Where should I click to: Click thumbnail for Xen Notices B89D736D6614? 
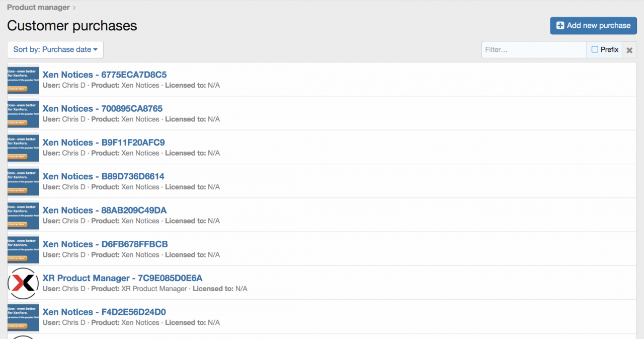[23, 181]
